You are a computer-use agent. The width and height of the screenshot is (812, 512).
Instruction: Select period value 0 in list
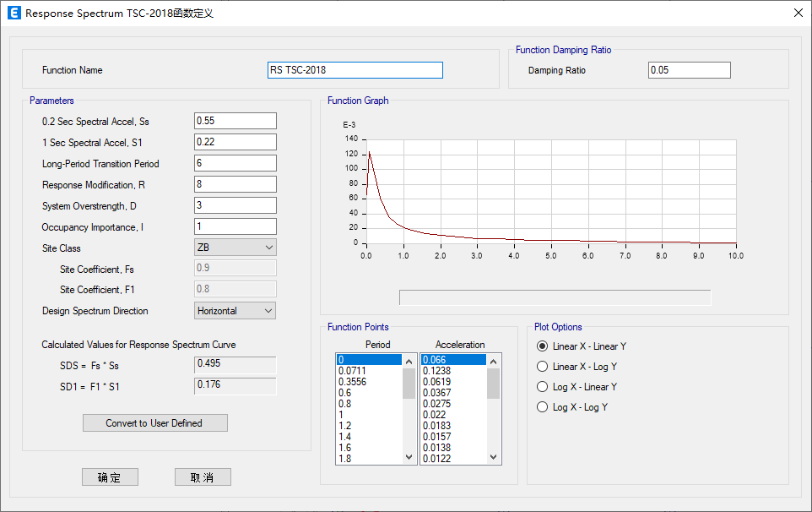pos(369,360)
